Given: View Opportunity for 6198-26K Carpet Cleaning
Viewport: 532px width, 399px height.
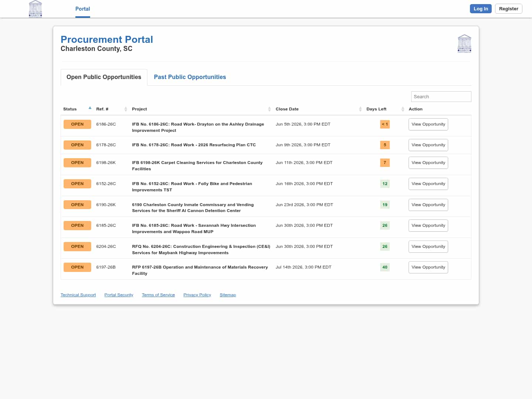Looking at the screenshot, I should click(428, 163).
